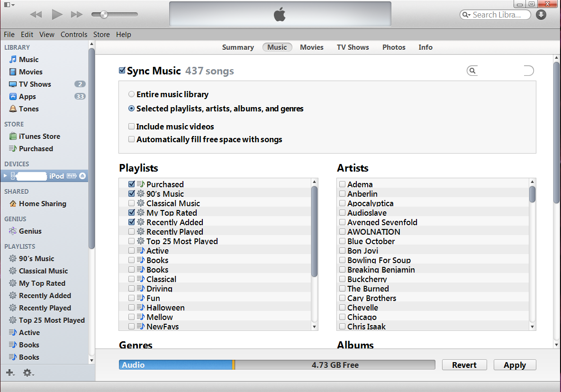Screen dimensions: 561x392
Task: Click the iPod eject icon
Action: coord(82,176)
